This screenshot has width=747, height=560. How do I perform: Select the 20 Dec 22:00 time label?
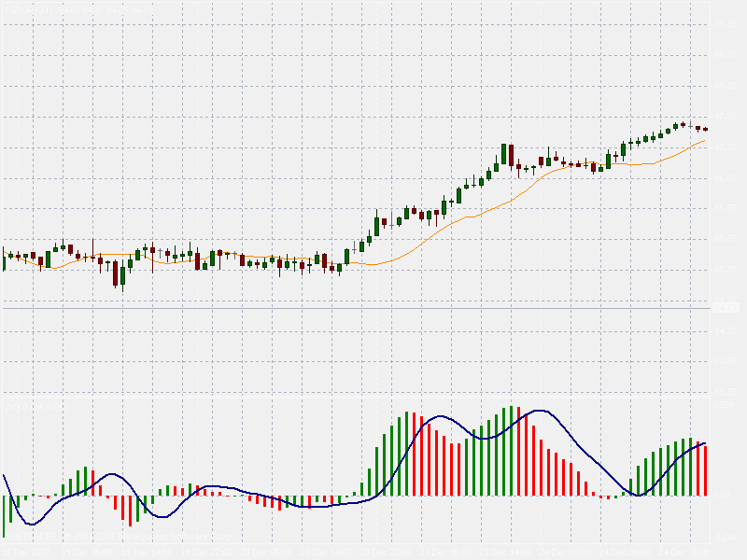click(x=386, y=553)
